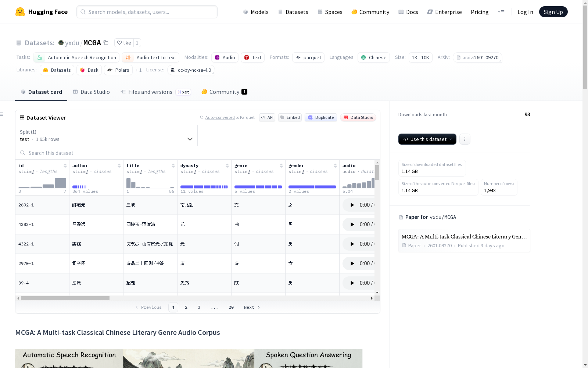Like the MCGA dataset
588x368 pixels.
click(124, 43)
